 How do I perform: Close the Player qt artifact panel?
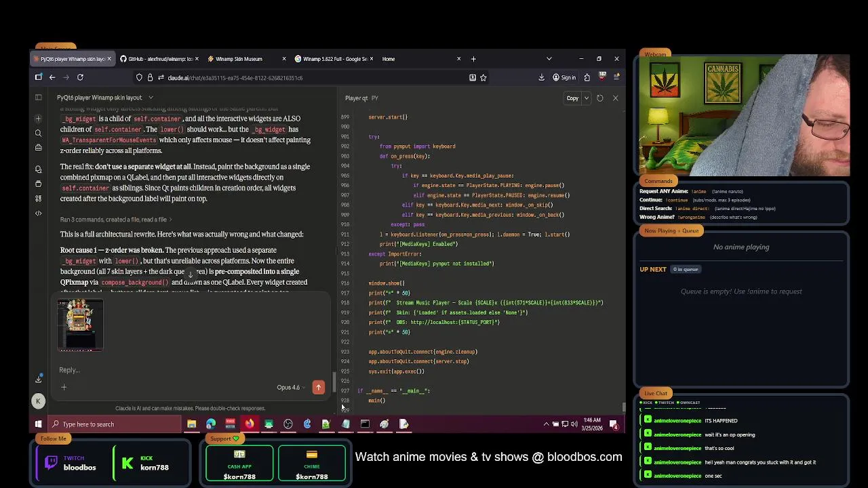pyautogui.click(x=615, y=98)
